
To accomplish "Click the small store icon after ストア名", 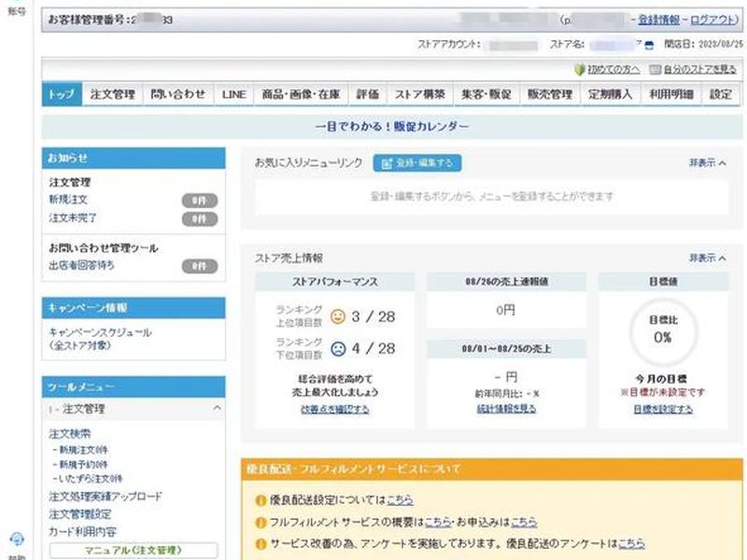I will point(649,45).
